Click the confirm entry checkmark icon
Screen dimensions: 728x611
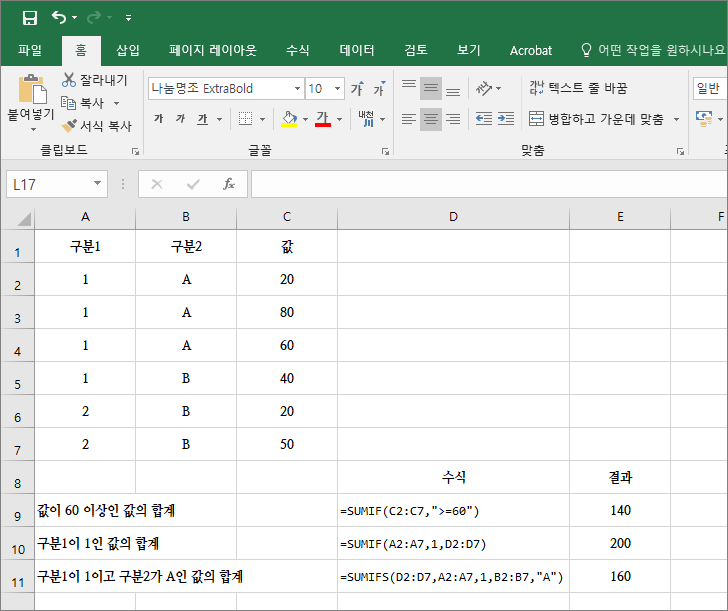pos(193,184)
